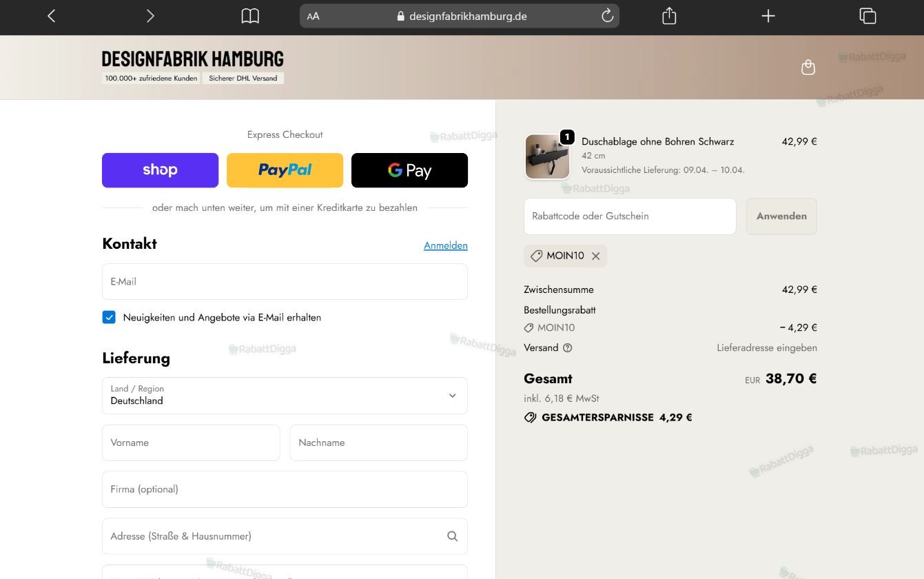
Task: Pay with Google Pay button
Action: tap(409, 170)
